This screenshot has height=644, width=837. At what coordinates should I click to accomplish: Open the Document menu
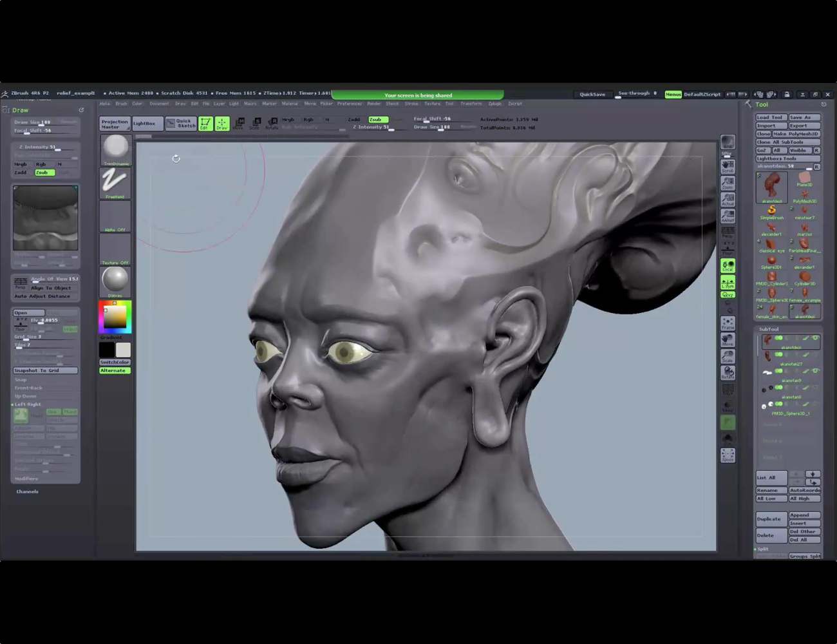point(159,104)
